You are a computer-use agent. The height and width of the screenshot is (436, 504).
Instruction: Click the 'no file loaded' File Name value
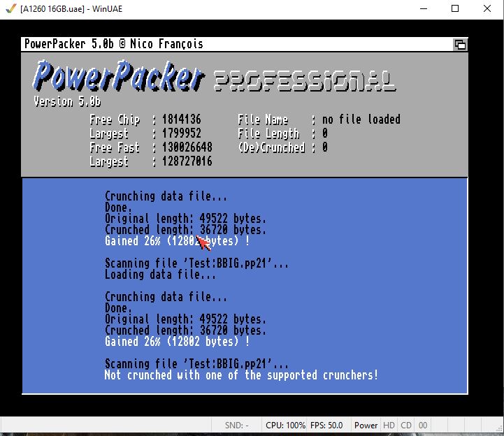click(361, 119)
